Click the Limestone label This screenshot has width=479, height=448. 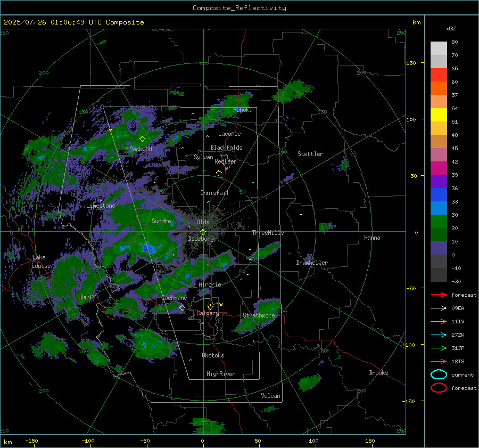click(x=101, y=206)
